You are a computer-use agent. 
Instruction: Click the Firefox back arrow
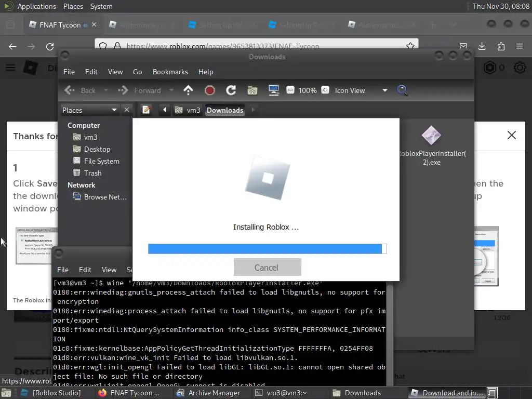point(12,46)
